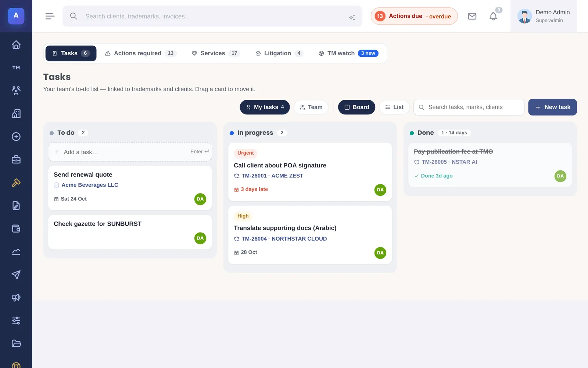This screenshot has width=588, height=368.
Task: Select the List view
Action: [394, 107]
